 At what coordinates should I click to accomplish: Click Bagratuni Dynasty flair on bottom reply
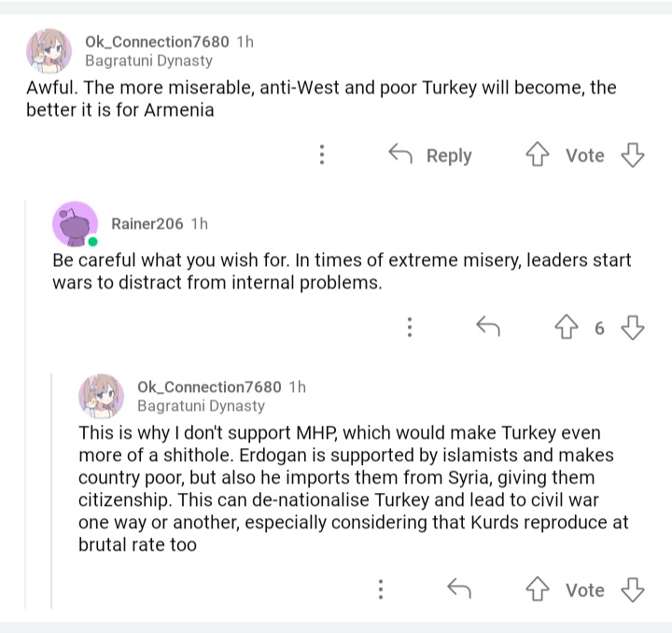(x=201, y=406)
